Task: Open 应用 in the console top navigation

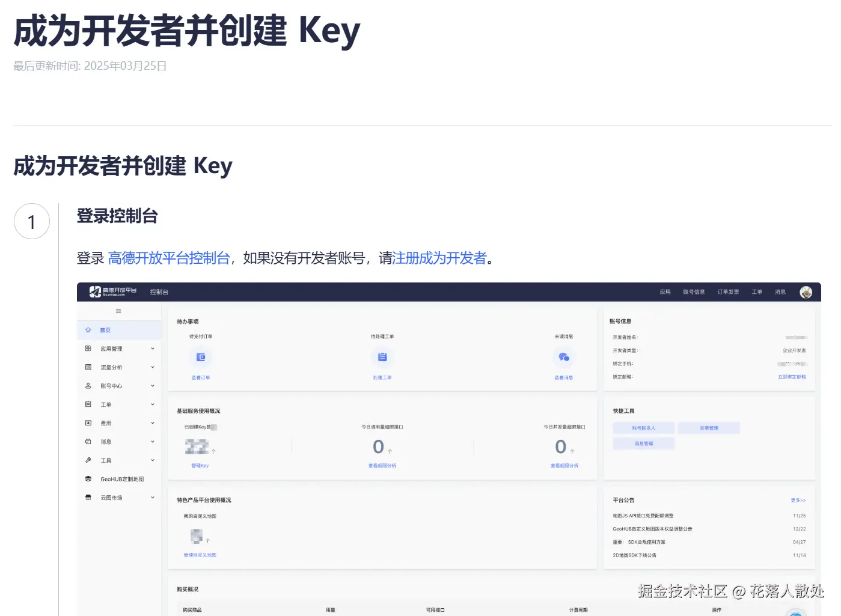Action: tap(665, 292)
